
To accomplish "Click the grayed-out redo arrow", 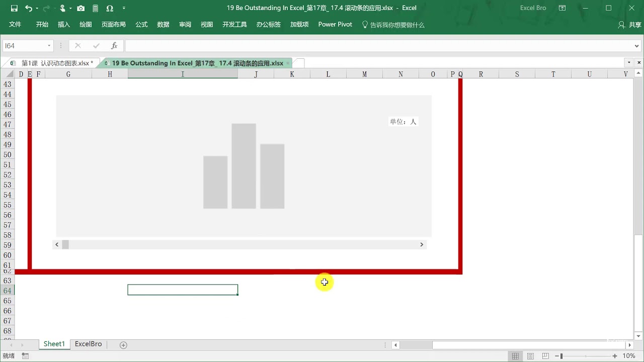I will pyautogui.click(x=46, y=8).
